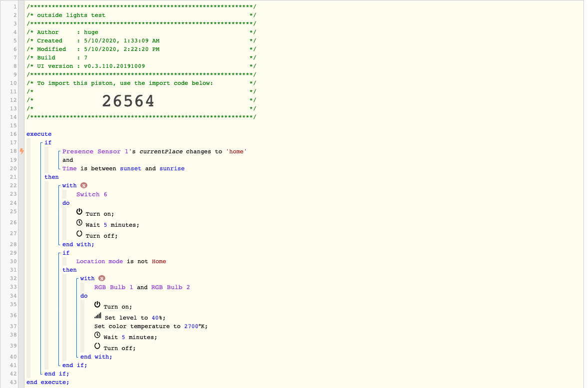Click the power icon on RGB bulbs Turn on
The width and height of the screenshot is (588, 388).
tap(97, 304)
